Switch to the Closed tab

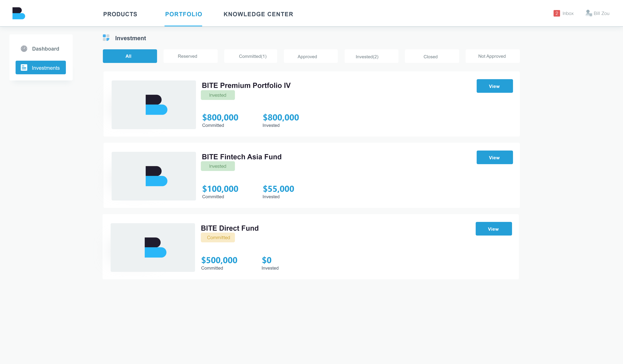click(x=432, y=56)
